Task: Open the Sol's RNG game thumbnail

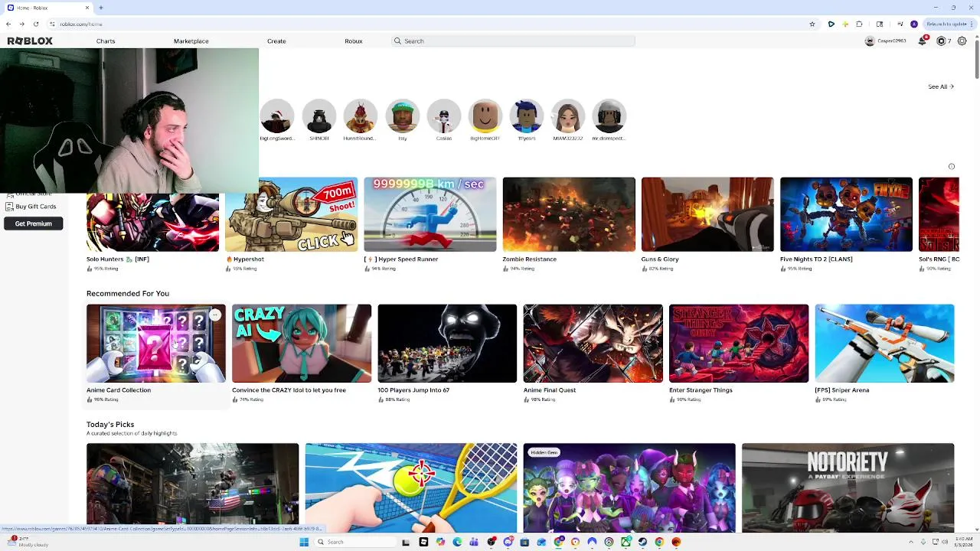Action: tap(939, 214)
